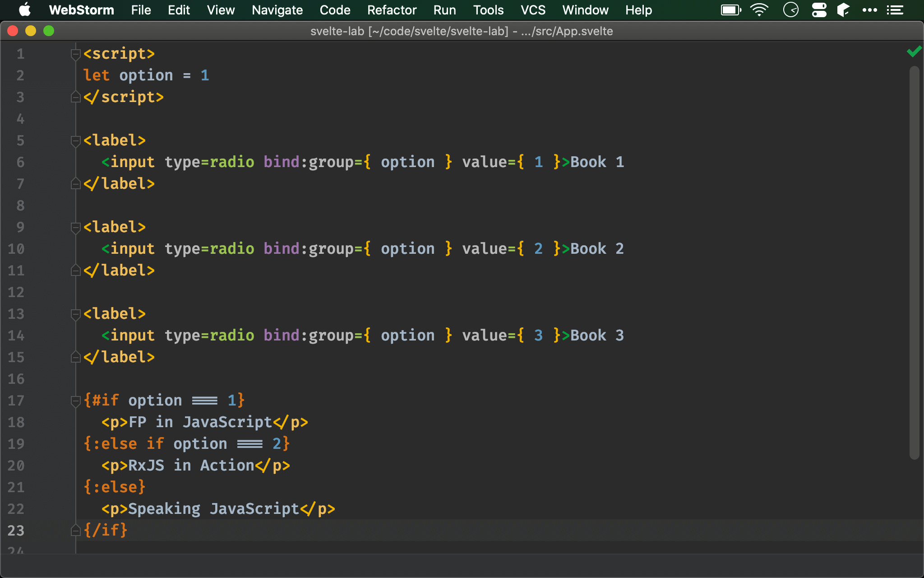This screenshot has width=924, height=578.
Task: Click 'bind' on line 6
Action: [x=282, y=162]
